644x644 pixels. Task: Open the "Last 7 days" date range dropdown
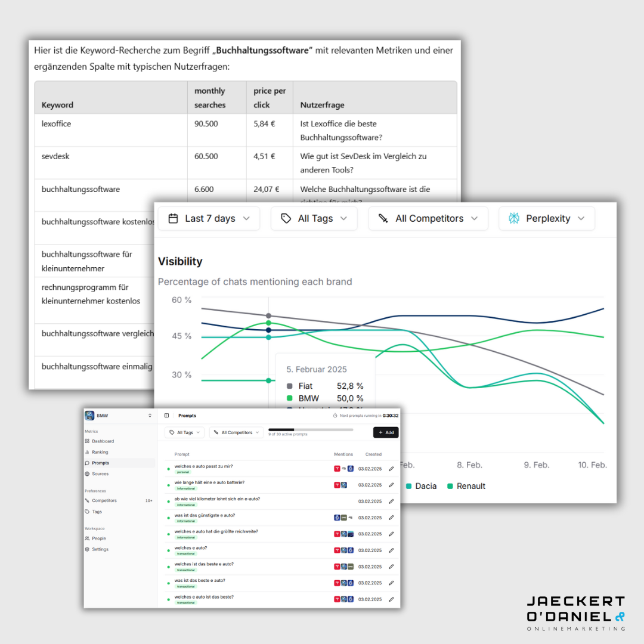[x=209, y=218]
